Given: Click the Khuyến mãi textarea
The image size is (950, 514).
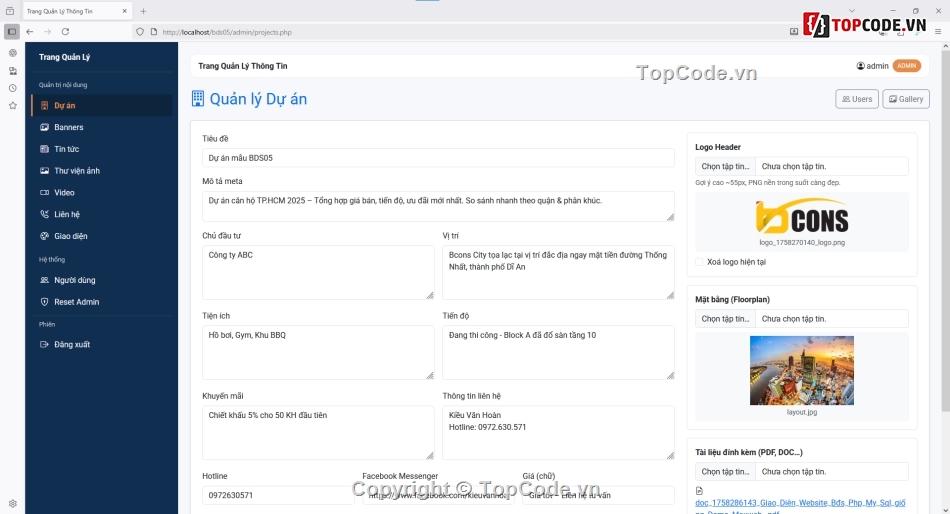Looking at the screenshot, I should 318,432.
